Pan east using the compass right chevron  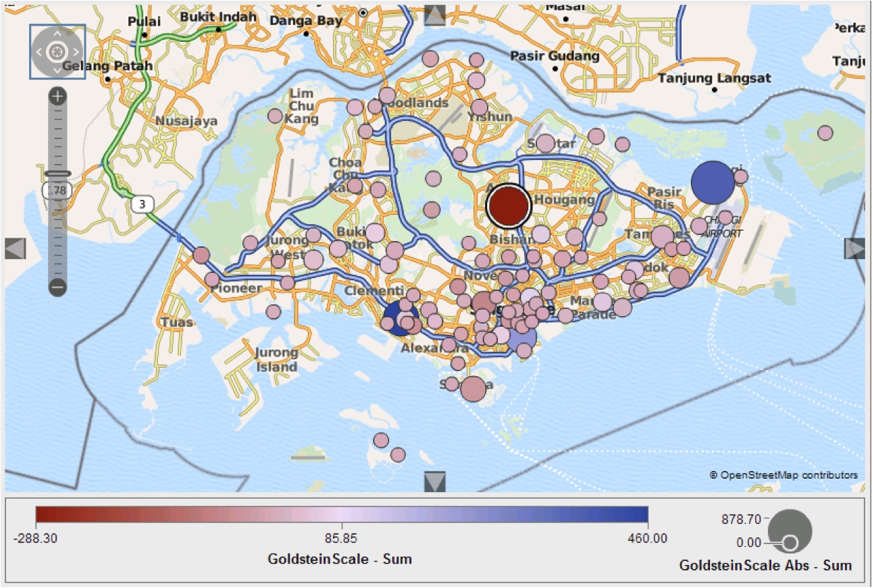[x=76, y=51]
